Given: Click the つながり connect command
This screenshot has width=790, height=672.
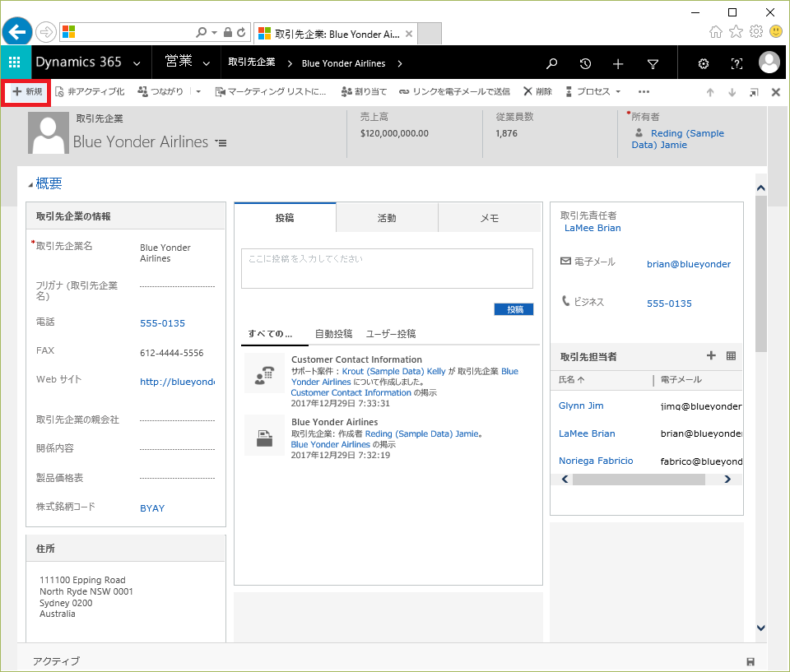Looking at the screenshot, I should 160,91.
